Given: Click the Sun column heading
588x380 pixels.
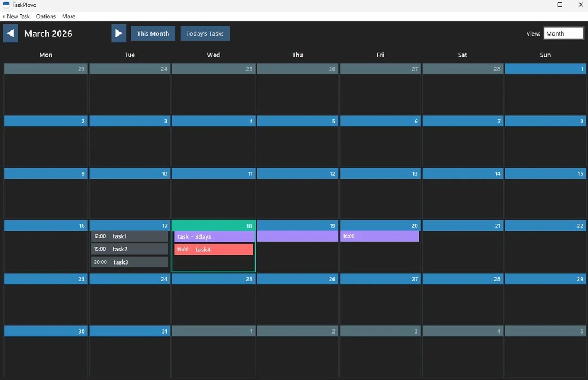Looking at the screenshot, I should pos(546,55).
